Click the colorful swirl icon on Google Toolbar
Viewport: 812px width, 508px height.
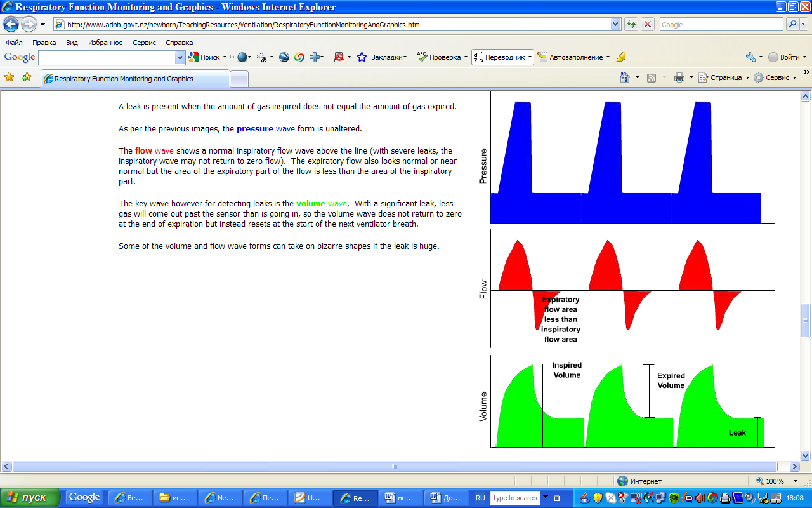tap(299, 57)
